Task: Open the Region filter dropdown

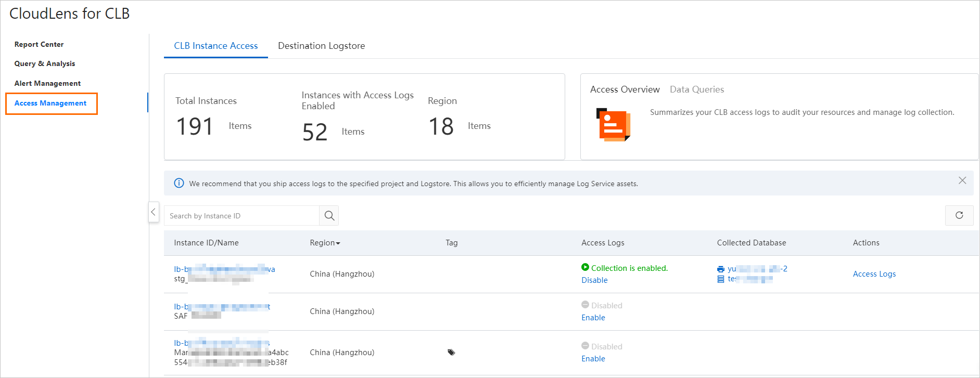Action: pos(325,243)
